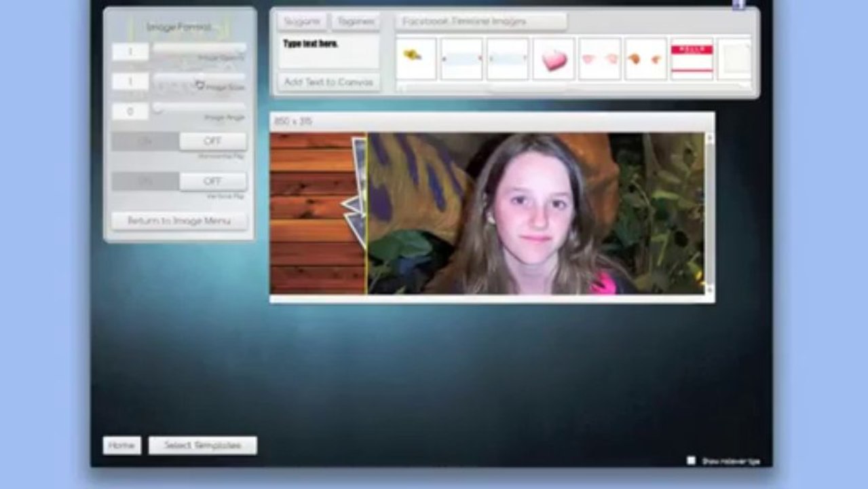
Task: Click the Facebook icon in the top-right corner
Action: click(x=739, y=4)
